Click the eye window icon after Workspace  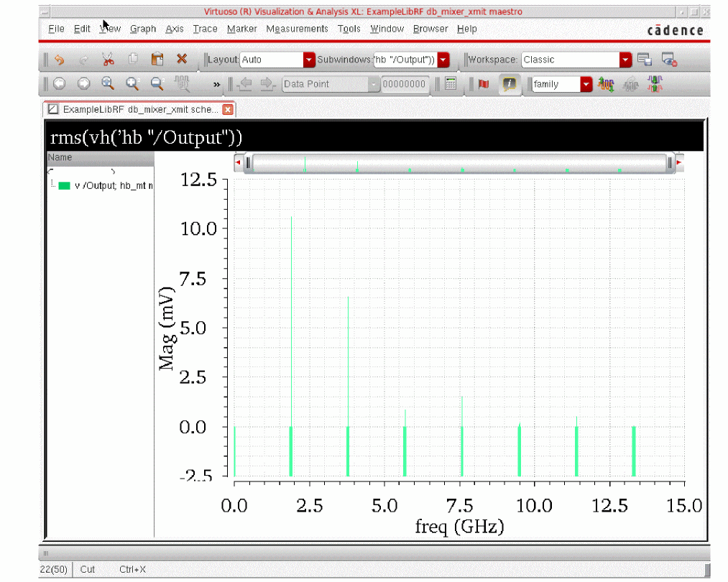669,60
